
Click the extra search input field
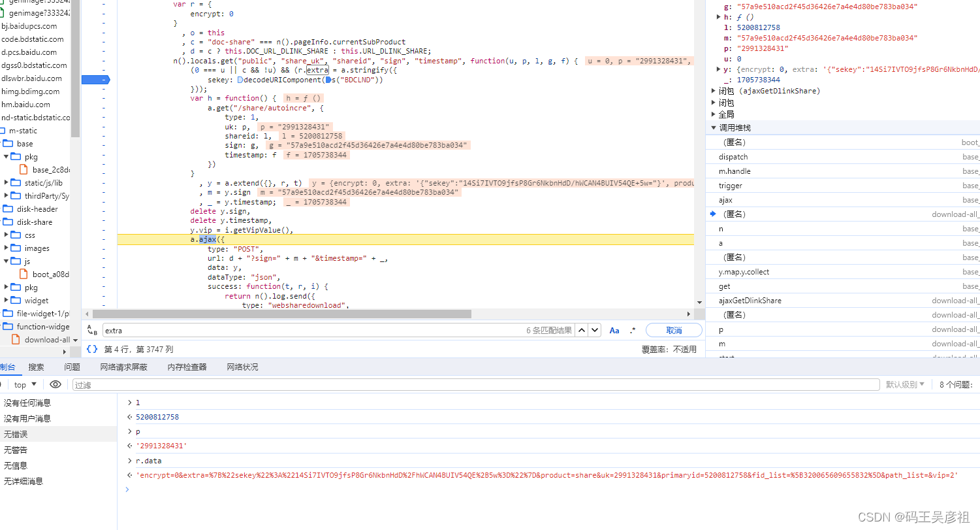tap(313, 331)
